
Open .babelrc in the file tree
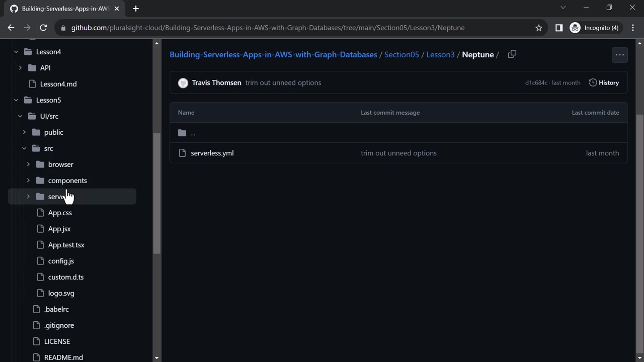pos(56,309)
